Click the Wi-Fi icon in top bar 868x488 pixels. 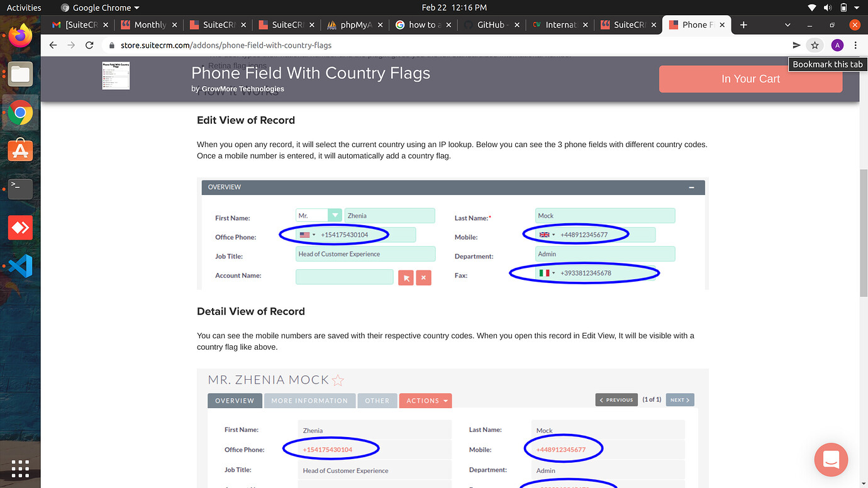(811, 8)
